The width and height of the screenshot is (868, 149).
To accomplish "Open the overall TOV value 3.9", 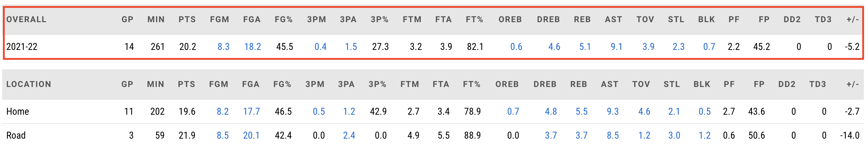I will pos(648,47).
